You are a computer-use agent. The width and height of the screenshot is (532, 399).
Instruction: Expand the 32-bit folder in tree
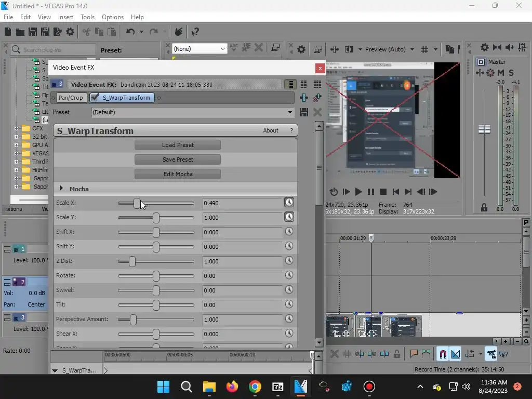pyautogui.click(x=16, y=137)
